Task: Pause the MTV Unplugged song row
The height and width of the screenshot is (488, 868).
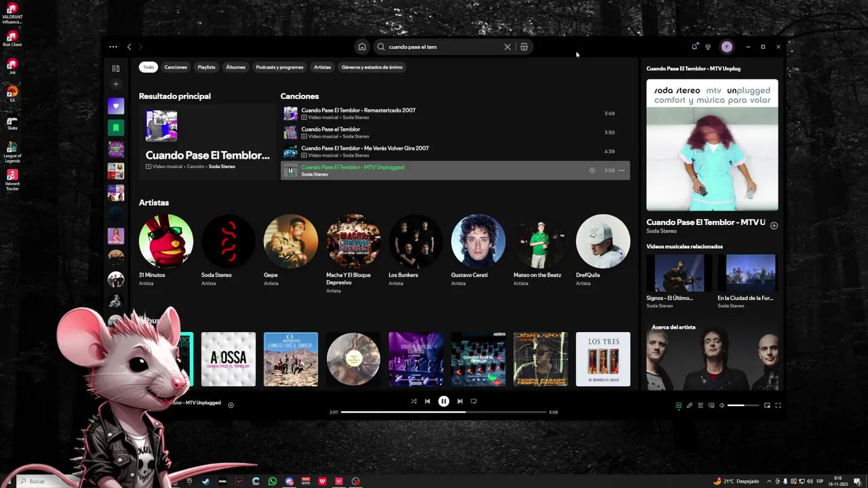Action: click(290, 171)
